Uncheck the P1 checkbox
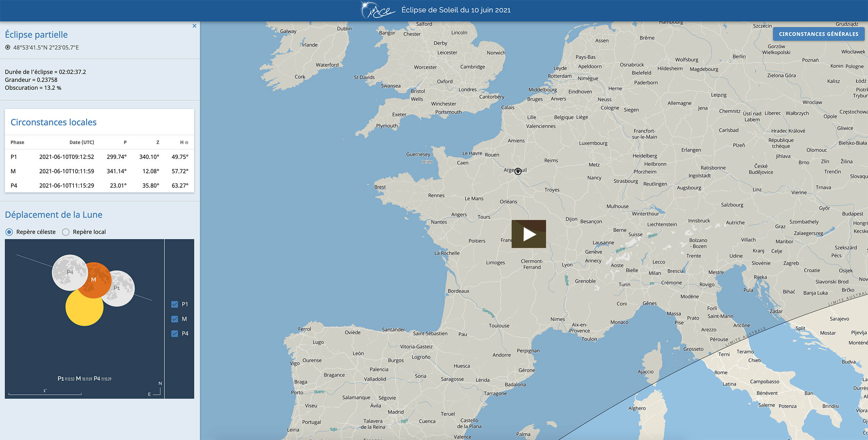The image size is (868, 440). [175, 304]
